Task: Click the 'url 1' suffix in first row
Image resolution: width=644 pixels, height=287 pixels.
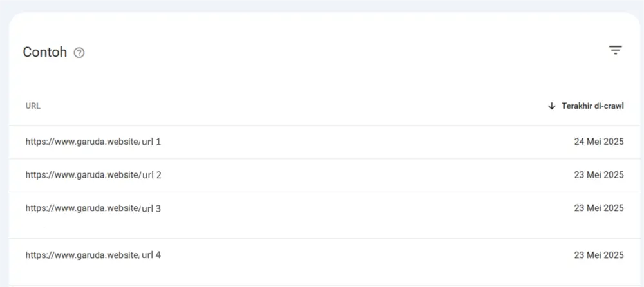Action: (x=151, y=142)
